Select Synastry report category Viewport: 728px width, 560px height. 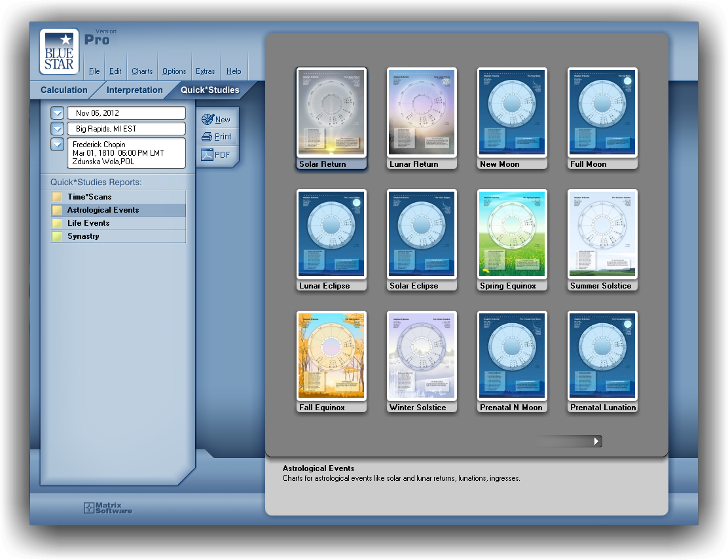point(118,236)
